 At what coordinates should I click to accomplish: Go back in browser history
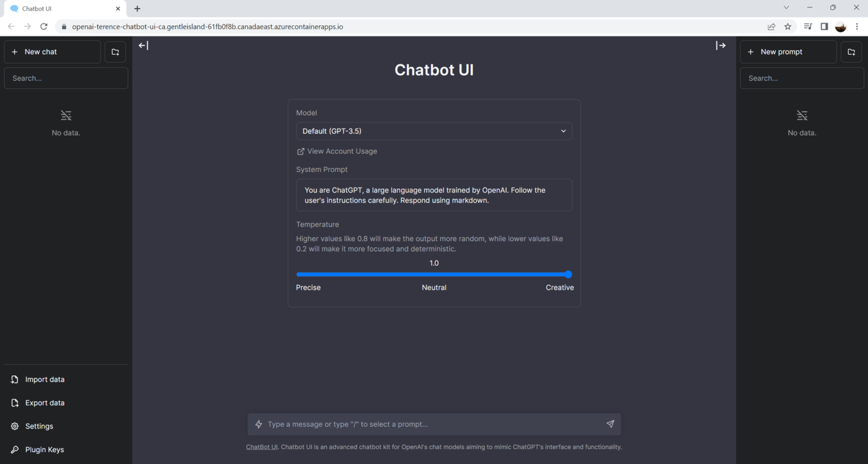[x=11, y=27]
